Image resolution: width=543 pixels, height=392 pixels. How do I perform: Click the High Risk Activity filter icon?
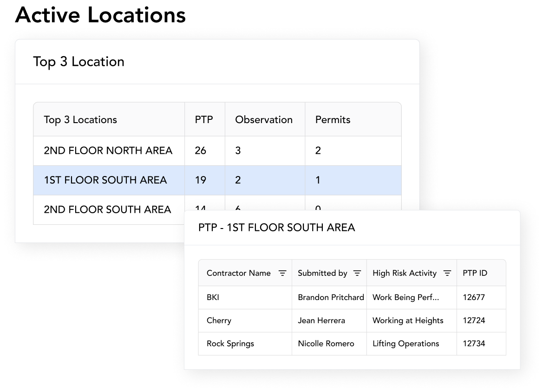click(447, 273)
